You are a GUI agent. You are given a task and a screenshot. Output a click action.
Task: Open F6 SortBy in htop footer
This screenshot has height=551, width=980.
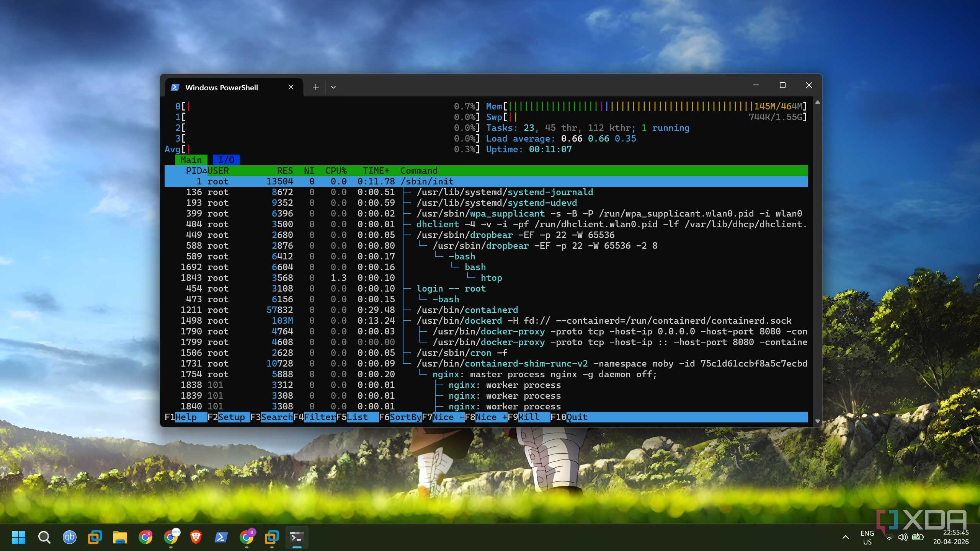[400, 417]
